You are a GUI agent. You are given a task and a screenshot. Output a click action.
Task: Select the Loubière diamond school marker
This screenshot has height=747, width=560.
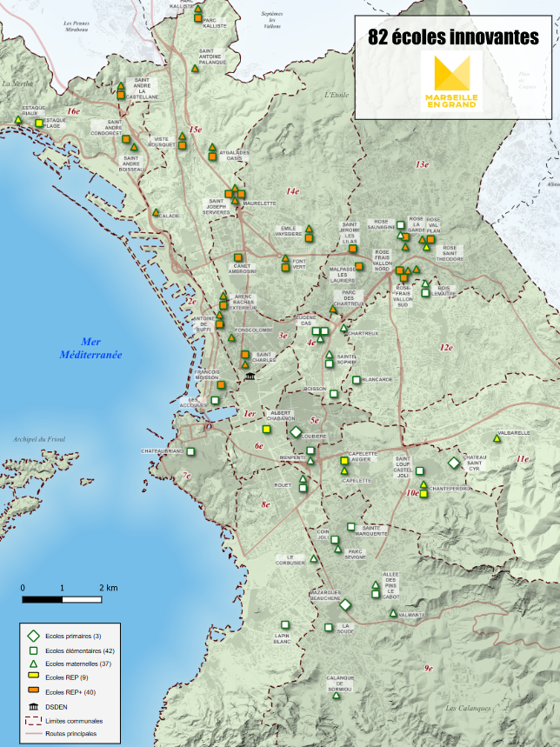[296, 432]
